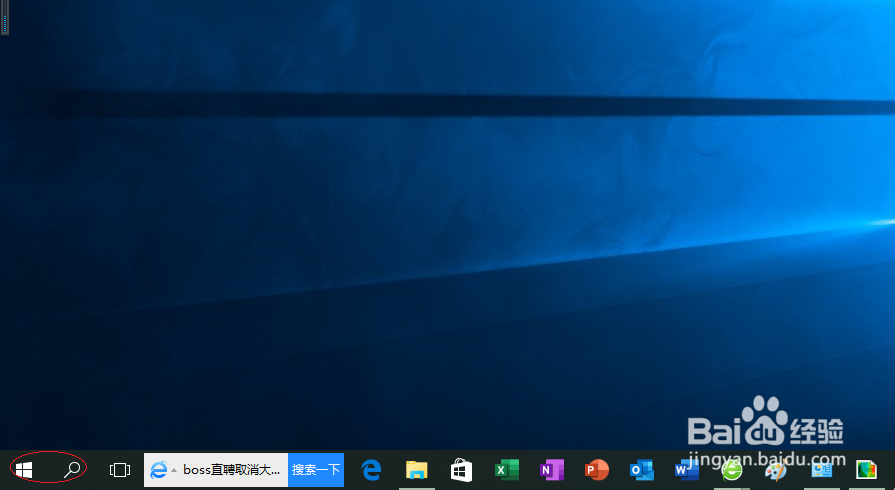The image size is (895, 490).
Task: Open Microsoft Store from the taskbar
Action: 461,470
